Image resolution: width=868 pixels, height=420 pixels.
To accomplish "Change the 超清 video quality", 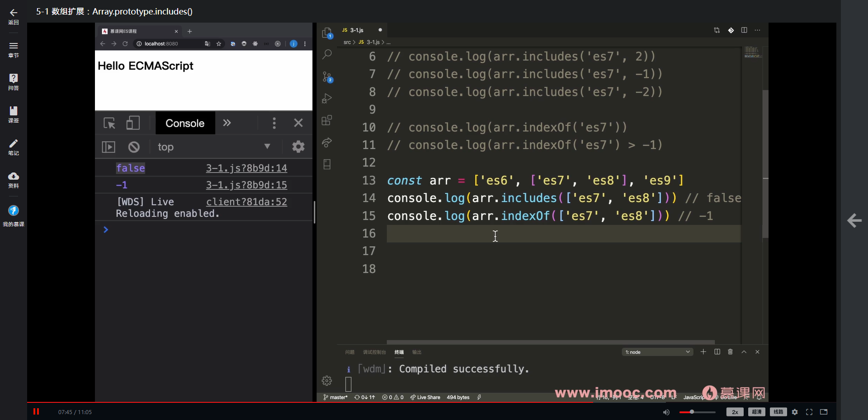I will point(757,412).
